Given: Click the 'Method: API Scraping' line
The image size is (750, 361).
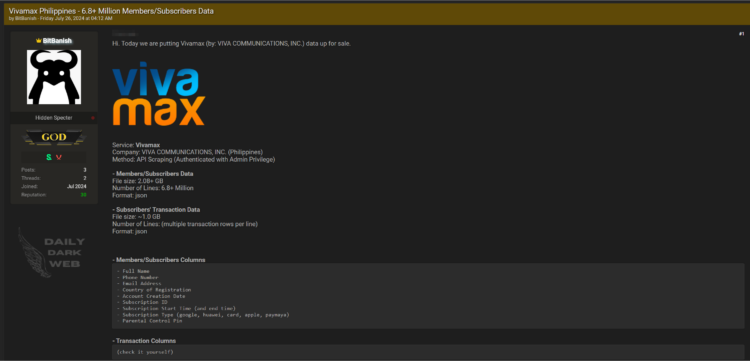Looking at the screenshot, I should tap(194, 159).
